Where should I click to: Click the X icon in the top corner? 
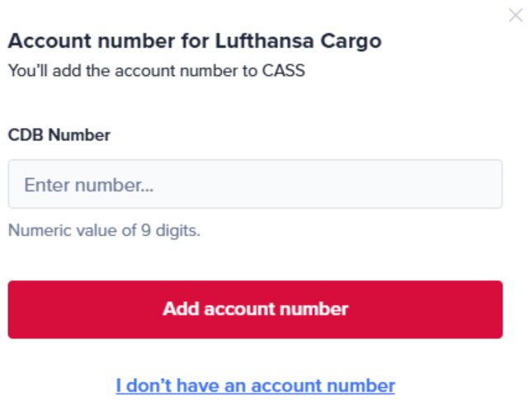pyautogui.click(x=516, y=15)
